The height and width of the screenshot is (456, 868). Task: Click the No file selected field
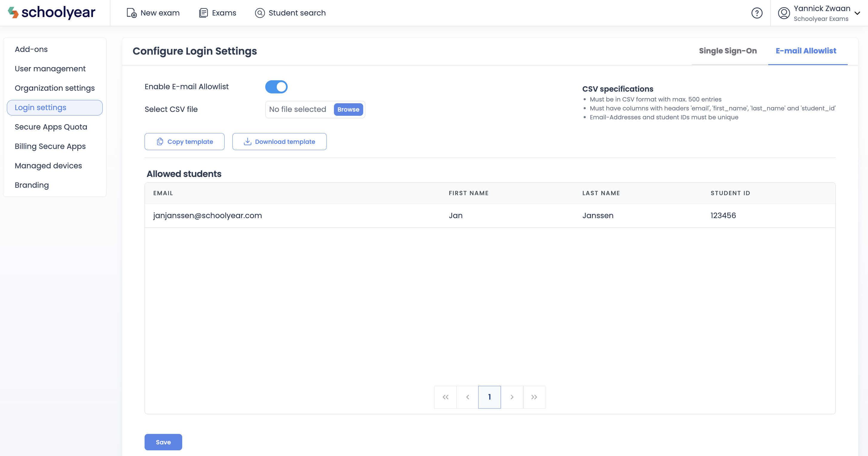click(x=297, y=110)
